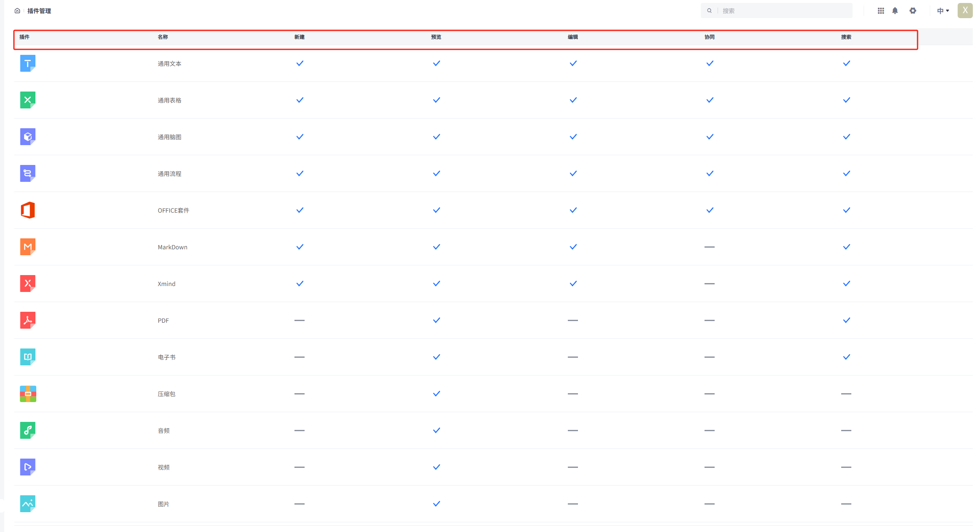
Task: Click 搜索 checkmark for OFFICE套件
Action: point(847,210)
